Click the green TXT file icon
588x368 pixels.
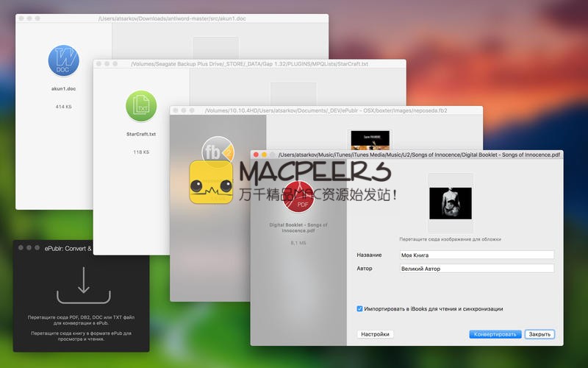pos(141,107)
